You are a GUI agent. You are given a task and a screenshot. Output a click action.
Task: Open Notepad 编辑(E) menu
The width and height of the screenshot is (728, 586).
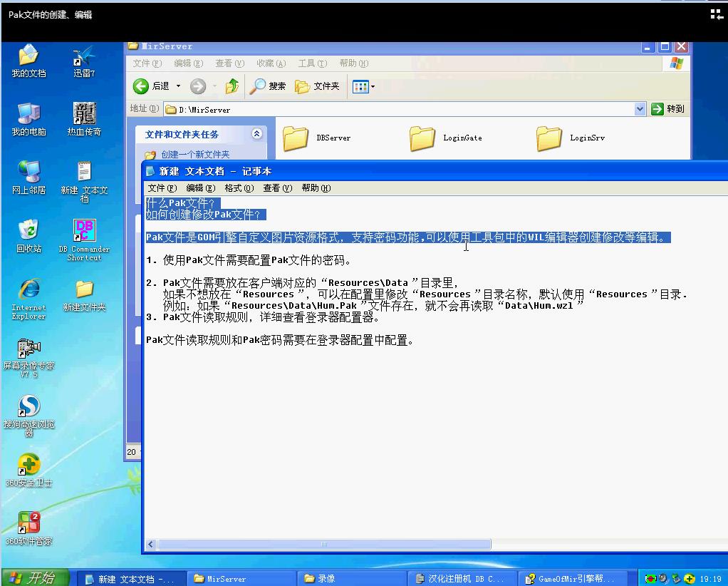pos(201,187)
